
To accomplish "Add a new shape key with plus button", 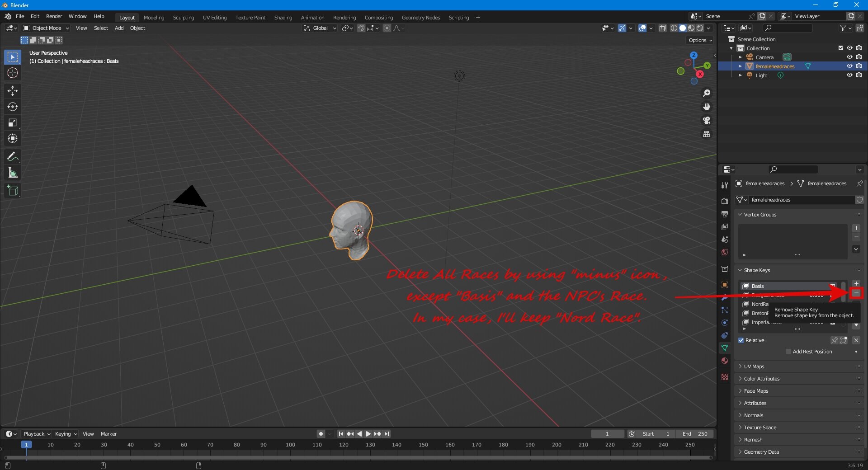I will tap(856, 283).
